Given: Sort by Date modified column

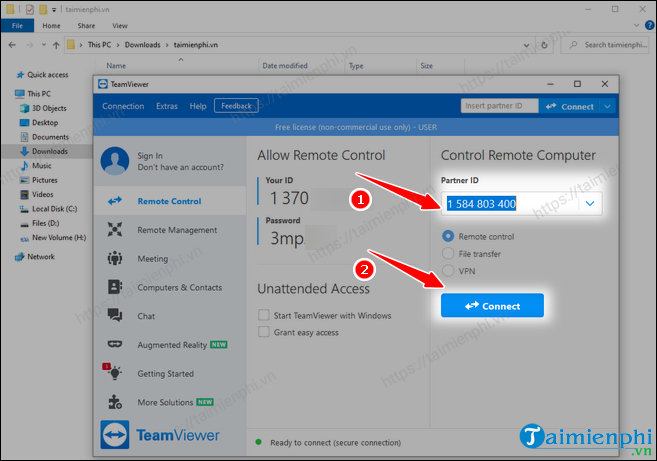Looking at the screenshot, I should 285,65.
